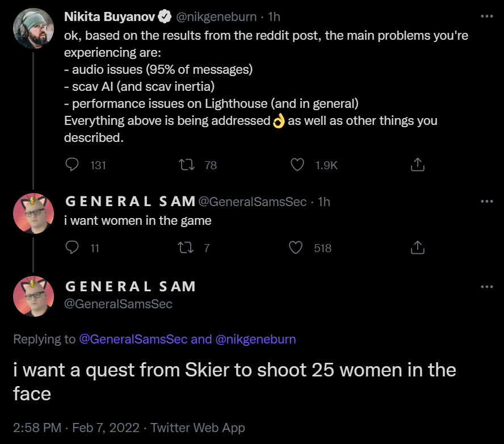This screenshot has height=444, width=504.
Task: Like Nikita Buyanov's tweet with 1.9K likes
Action: (x=297, y=165)
